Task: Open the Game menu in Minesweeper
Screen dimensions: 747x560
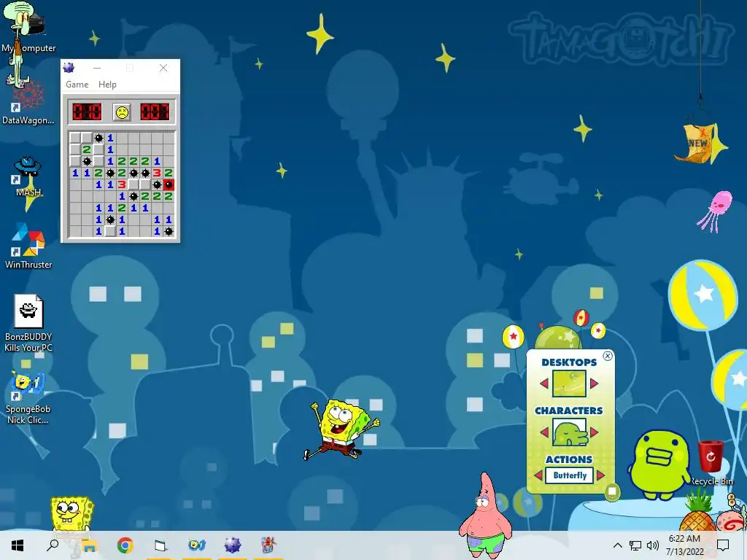Action: click(77, 85)
